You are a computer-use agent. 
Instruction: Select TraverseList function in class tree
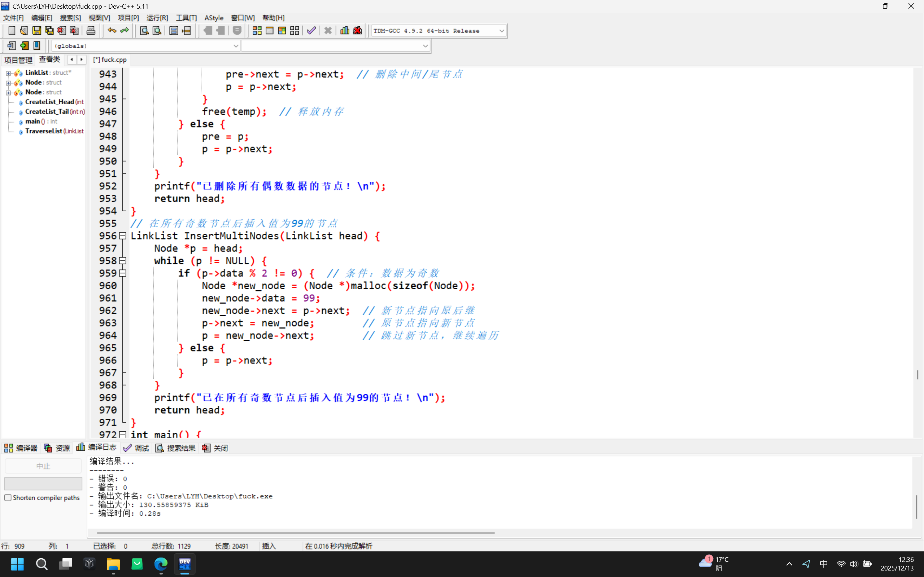(44, 131)
